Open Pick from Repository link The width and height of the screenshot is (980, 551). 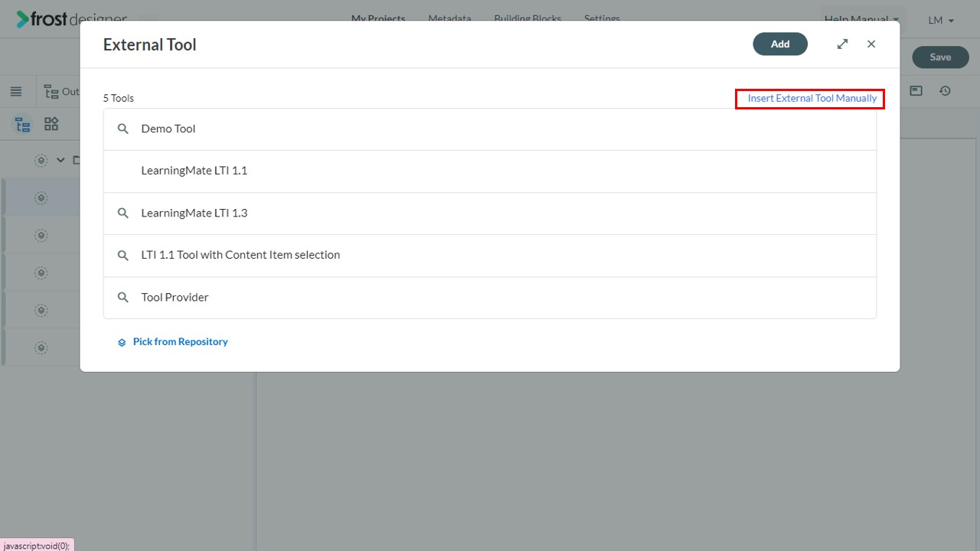(x=180, y=342)
